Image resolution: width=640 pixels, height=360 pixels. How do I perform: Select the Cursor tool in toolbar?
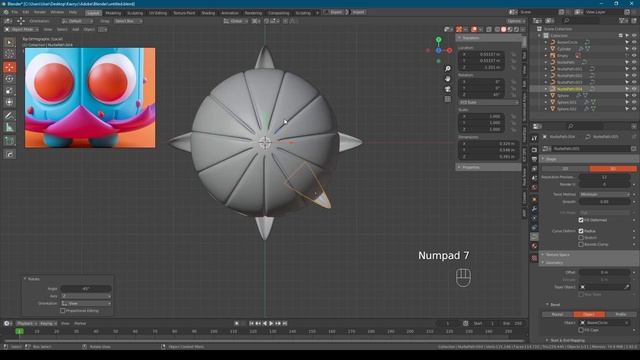[9, 54]
